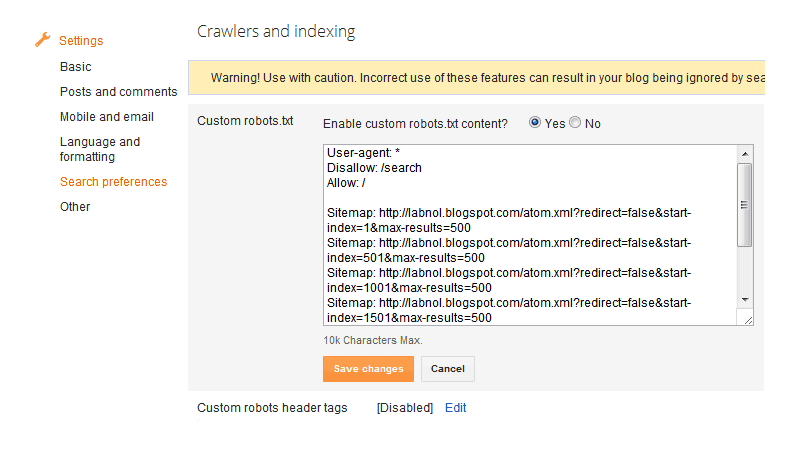Open Other settings section
This screenshot has width=800, height=450.
75,207
